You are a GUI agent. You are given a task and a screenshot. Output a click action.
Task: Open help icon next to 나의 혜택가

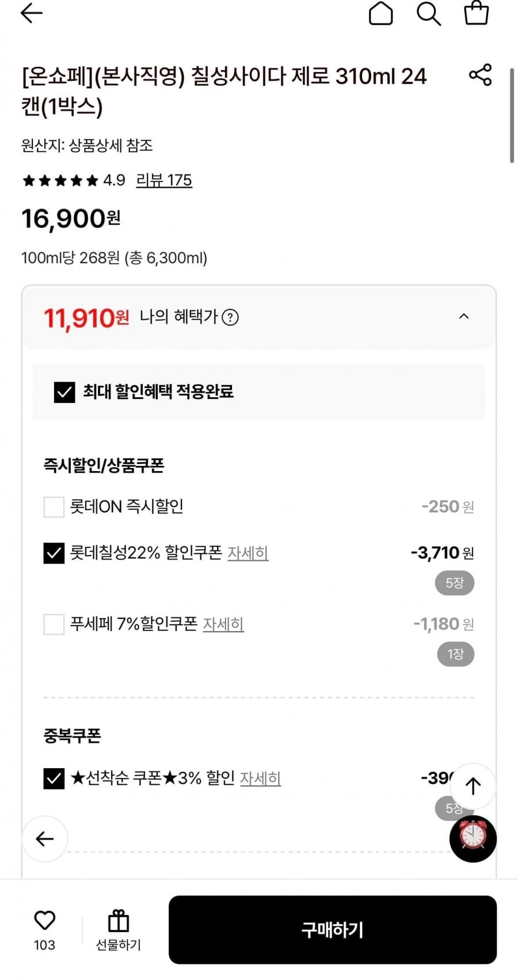(x=230, y=317)
